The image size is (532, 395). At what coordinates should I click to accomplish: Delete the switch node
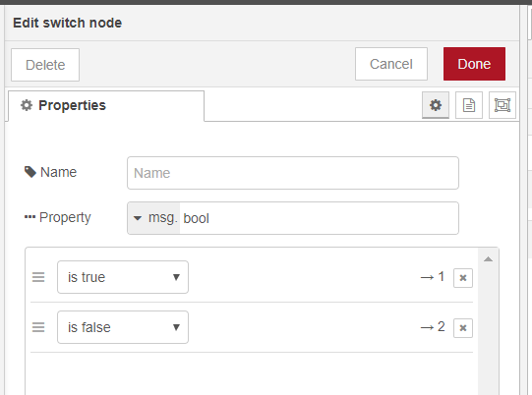click(45, 65)
